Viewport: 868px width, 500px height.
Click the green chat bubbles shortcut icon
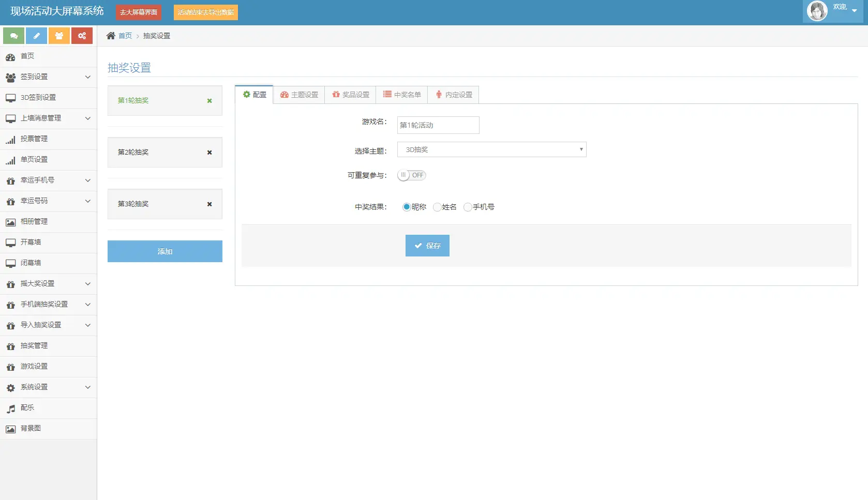point(13,36)
